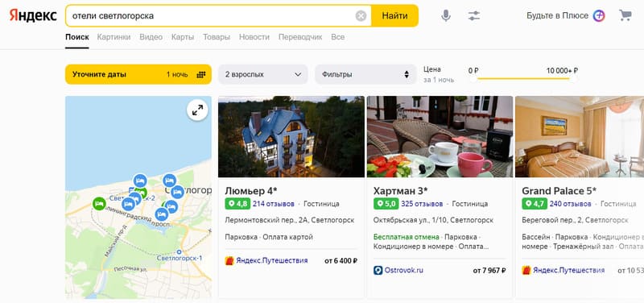
Task: Expand the map to fullscreen
Action: coord(197,110)
